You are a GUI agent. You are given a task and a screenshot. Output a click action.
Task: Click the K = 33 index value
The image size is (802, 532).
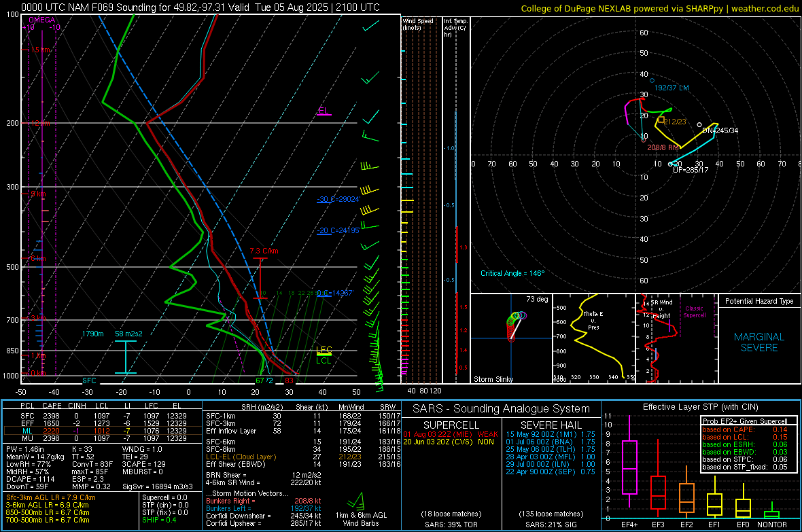[x=82, y=449]
